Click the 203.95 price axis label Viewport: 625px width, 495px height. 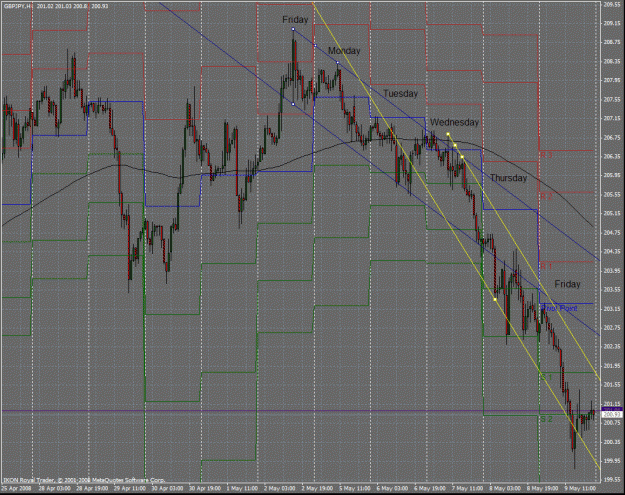(x=611, y=271)
